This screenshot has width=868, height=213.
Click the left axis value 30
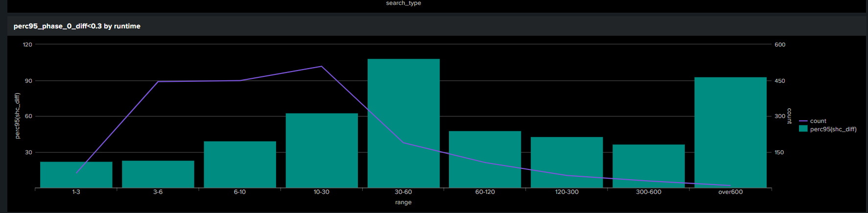point(29,152)
